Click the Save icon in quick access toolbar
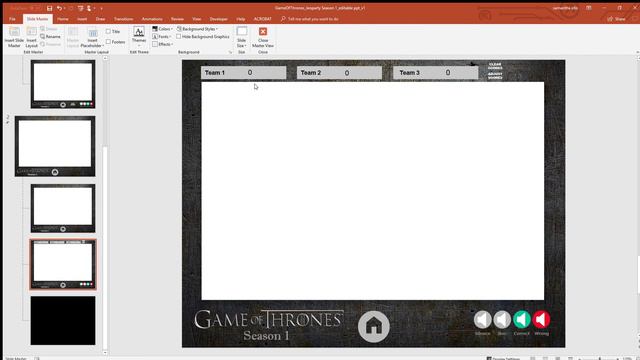This screenshot has height=360, width=640. [49, 8]
